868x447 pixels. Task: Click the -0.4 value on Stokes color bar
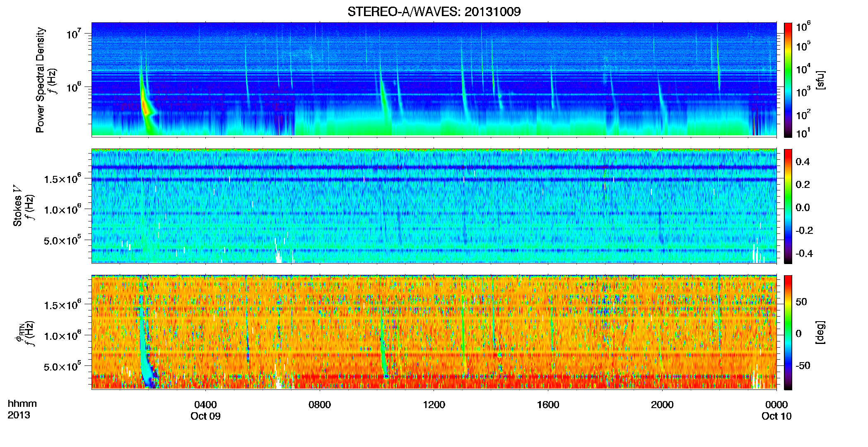(x=804, y=253)
